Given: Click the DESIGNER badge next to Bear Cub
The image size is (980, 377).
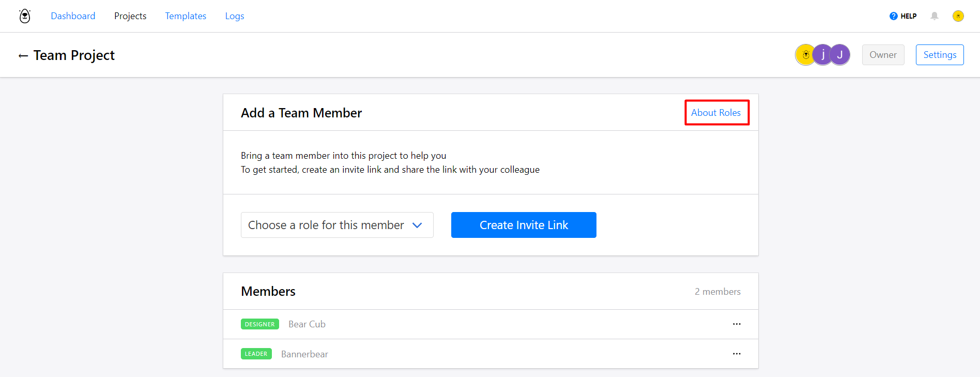Looking at the screenshot, I should (260, 324).
